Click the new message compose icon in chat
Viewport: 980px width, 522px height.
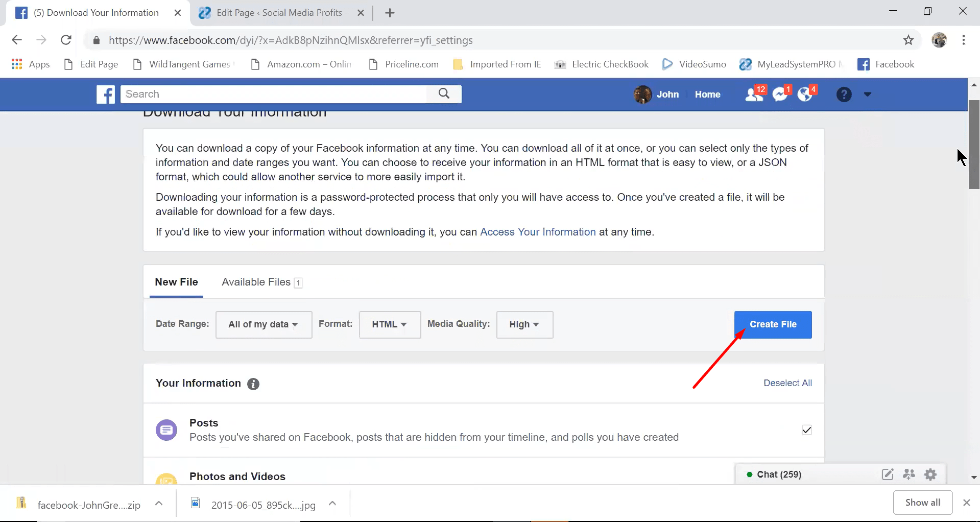pyautogui.click(x=888, y=474)
